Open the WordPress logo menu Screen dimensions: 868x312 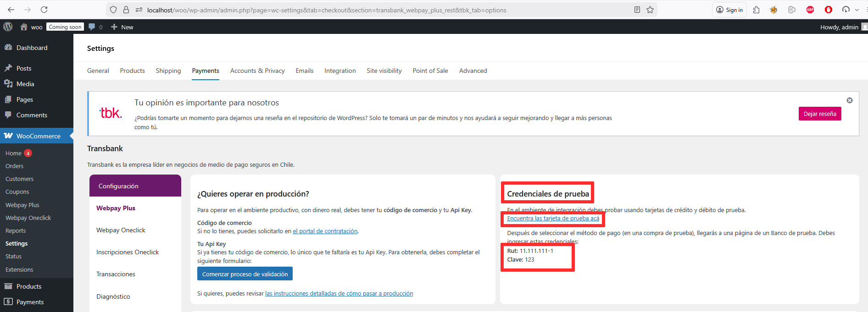[8, 27]
